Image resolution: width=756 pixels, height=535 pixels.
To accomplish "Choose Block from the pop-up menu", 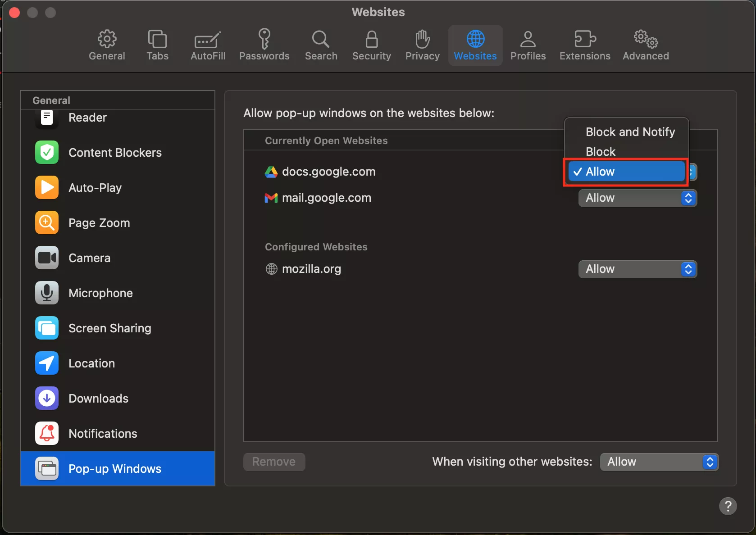I will coord(601,152).
